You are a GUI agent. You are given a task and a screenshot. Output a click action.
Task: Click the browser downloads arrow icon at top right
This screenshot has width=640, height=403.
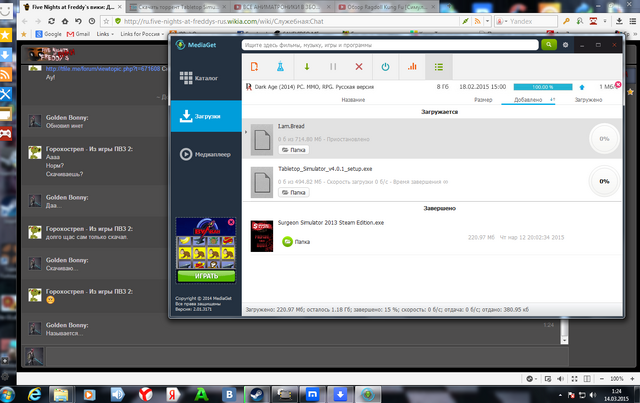[x=619, y=21]
